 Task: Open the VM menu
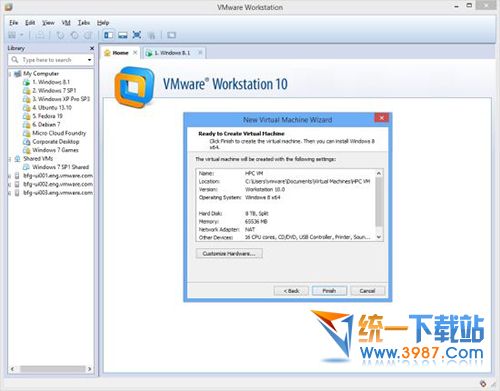(x=66, y=23)
